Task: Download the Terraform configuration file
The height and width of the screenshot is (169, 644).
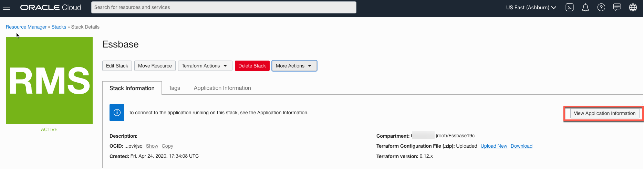Action: point(521,146)
